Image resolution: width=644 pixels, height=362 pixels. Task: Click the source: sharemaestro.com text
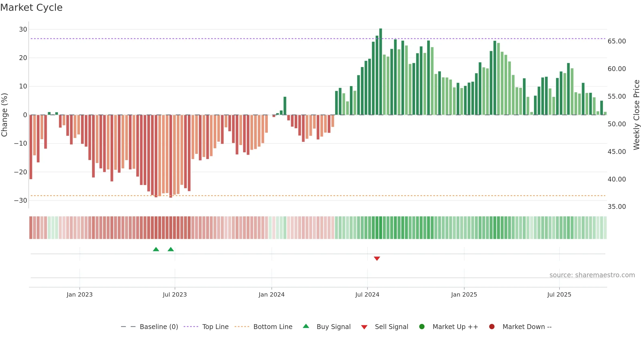point(592,275)
